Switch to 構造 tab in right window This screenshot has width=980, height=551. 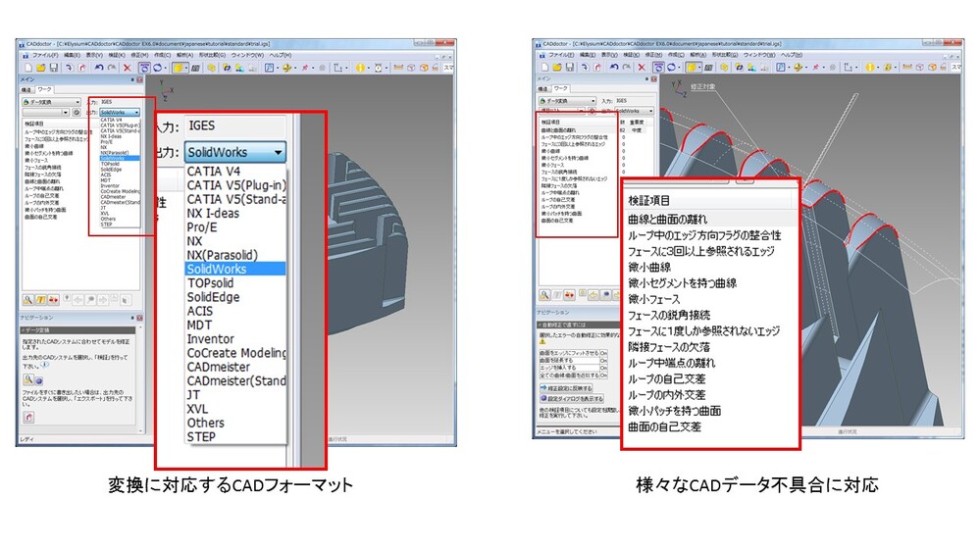[543, 88]
